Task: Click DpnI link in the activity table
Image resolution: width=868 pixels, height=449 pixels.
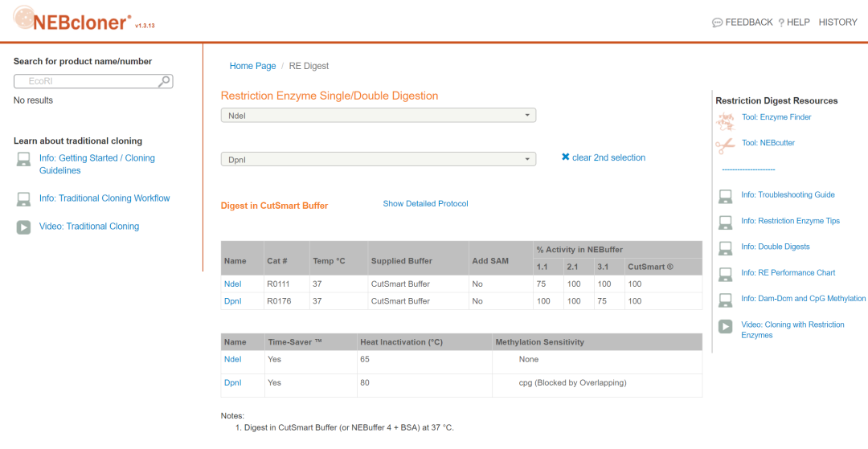Action: (x=232, y=301)
